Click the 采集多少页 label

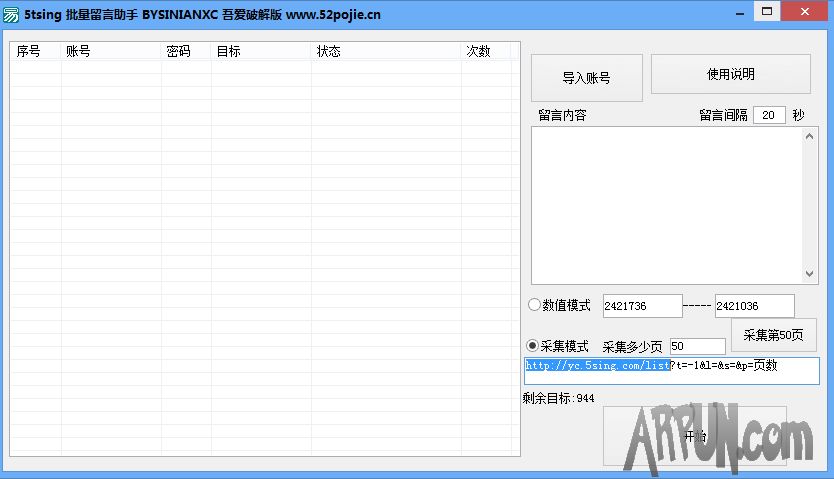[x=632, y=347]
